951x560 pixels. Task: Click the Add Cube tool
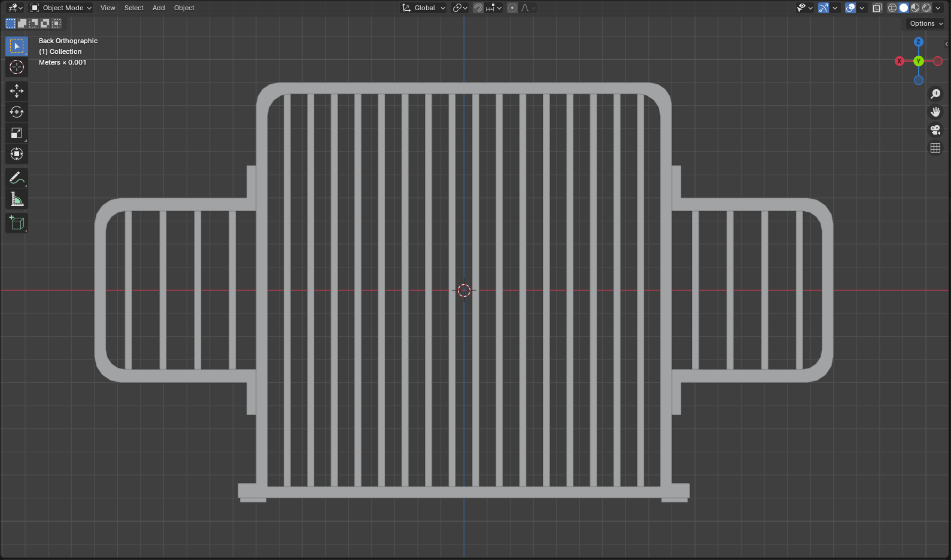17,223
